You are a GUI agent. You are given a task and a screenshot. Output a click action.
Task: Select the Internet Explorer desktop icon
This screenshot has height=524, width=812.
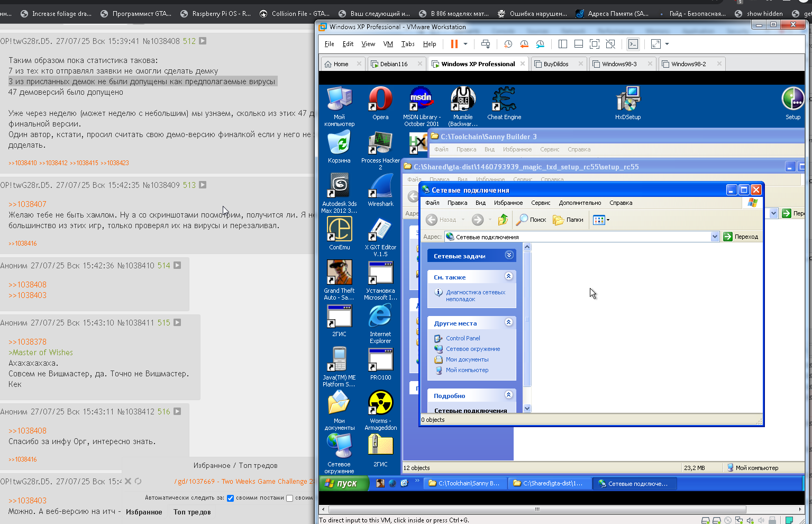(x=380, y=324)
